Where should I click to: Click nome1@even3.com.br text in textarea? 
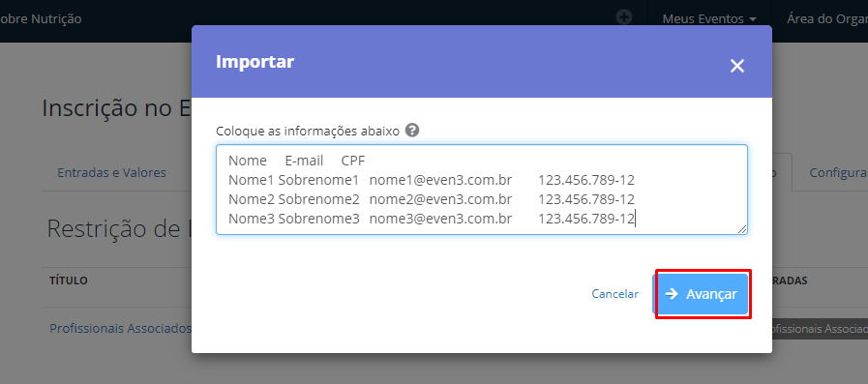click(x=440, y=180)
